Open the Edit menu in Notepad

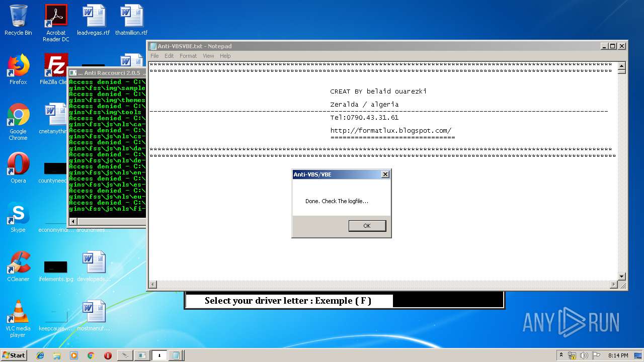169,56
